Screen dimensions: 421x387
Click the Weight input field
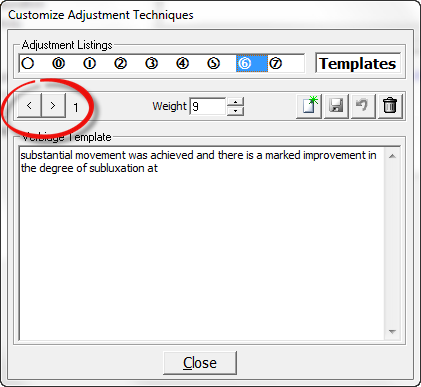[208, 106]
